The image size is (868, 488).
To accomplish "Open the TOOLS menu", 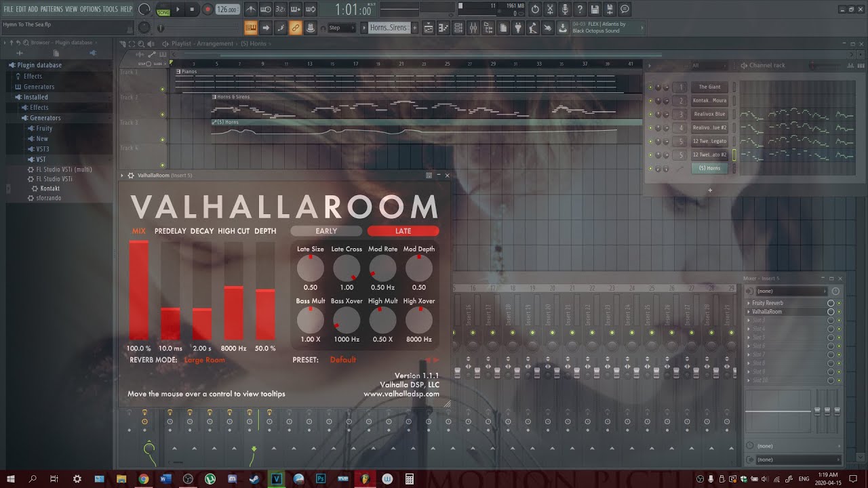I will [x=111, y=9].
